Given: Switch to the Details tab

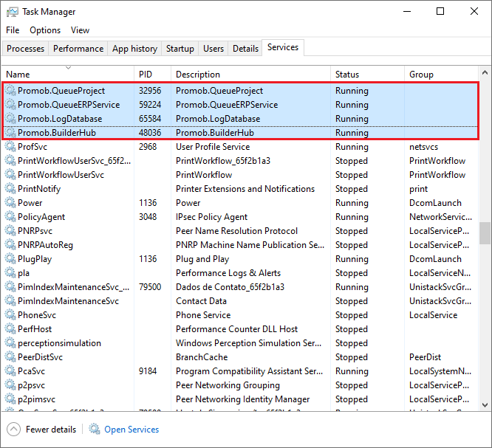Looking at the screenshot, I should click(x=245, y=49).
